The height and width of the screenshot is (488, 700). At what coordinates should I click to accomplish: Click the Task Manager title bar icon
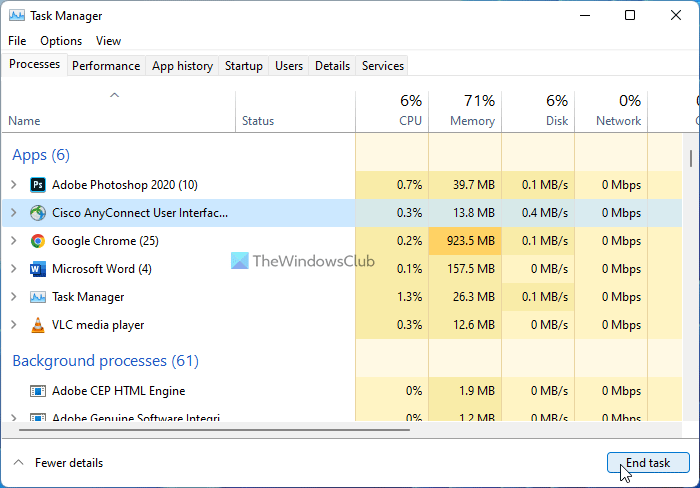pos(17,16)
